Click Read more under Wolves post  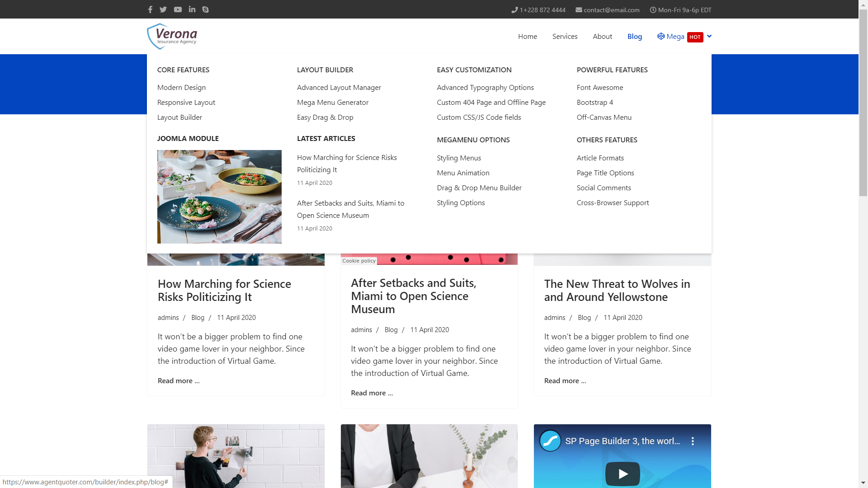click(565, 381)
